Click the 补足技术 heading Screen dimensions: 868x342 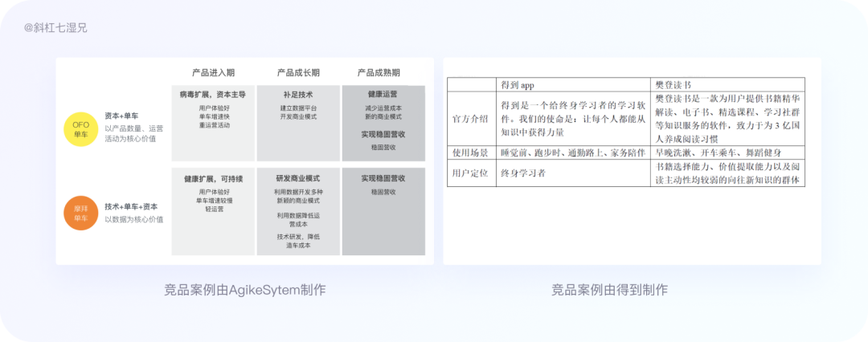[298, 95]
